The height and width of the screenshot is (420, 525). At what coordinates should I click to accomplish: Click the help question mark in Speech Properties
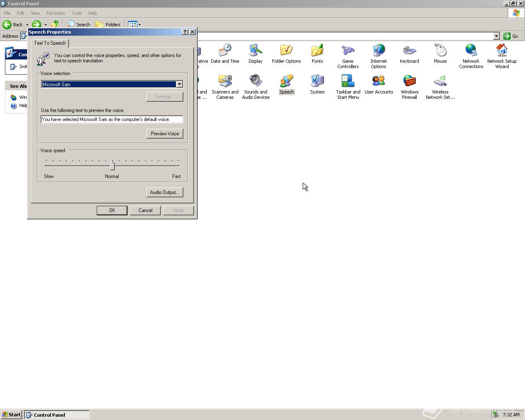click(x=185, y=32)
